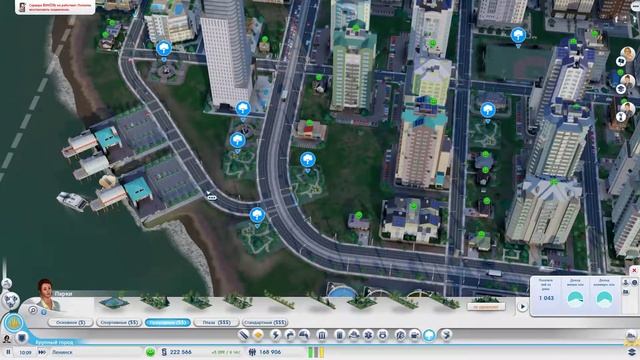Open the Government building menu icon
Image resolution: width=640 pixels, height=360 pixels.
click(322, 335)
